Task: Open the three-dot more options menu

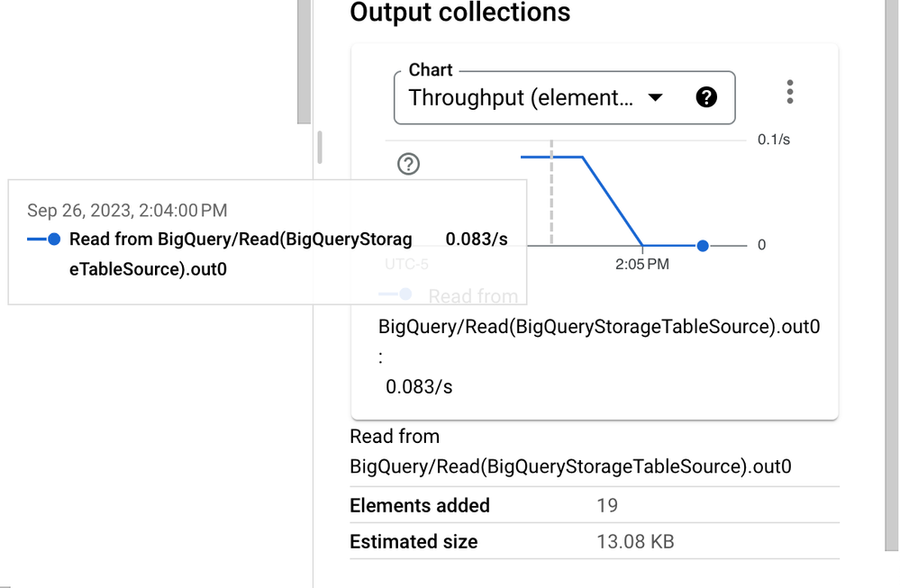Action: pyautogui.click(x=790, y=92)
